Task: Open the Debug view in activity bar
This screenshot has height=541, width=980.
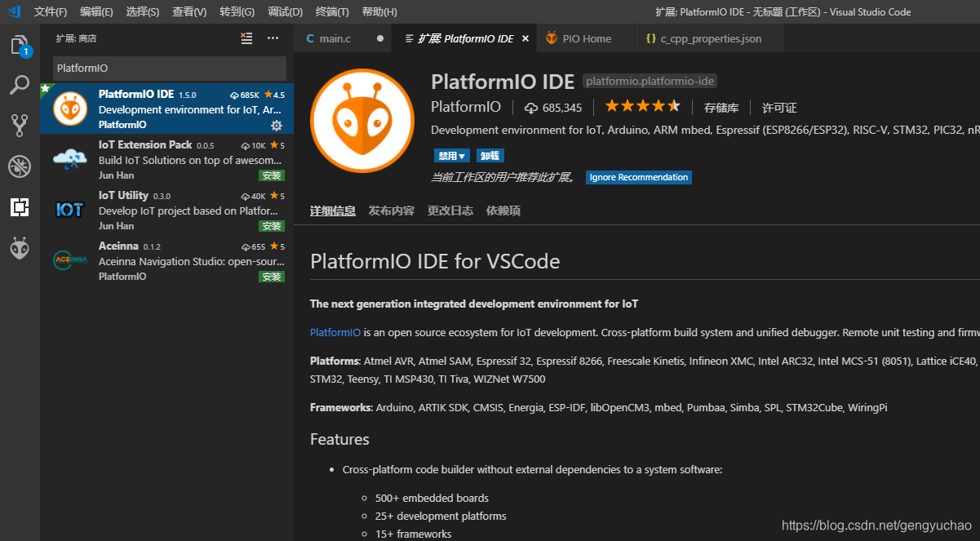Action: pyautogui.click(x=20, y=166)
